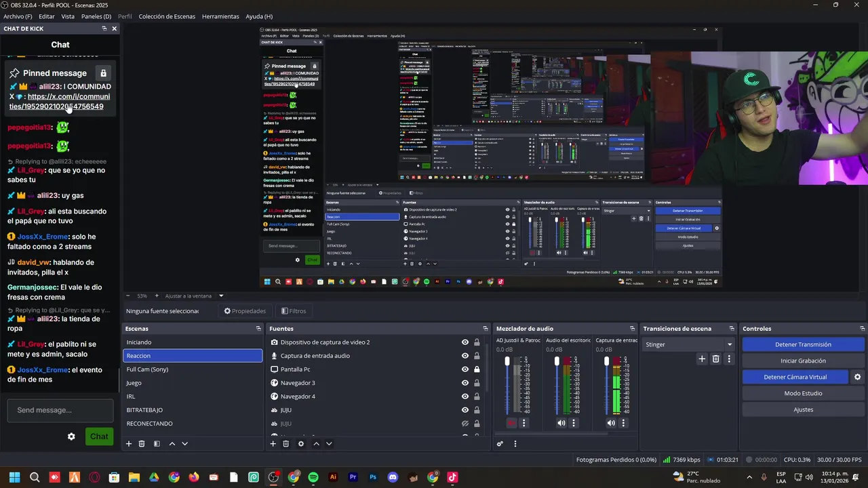Open Adobe Premiere Pro from taskbar
Screen dimensions: 868x488
click(x=353, y=477)
